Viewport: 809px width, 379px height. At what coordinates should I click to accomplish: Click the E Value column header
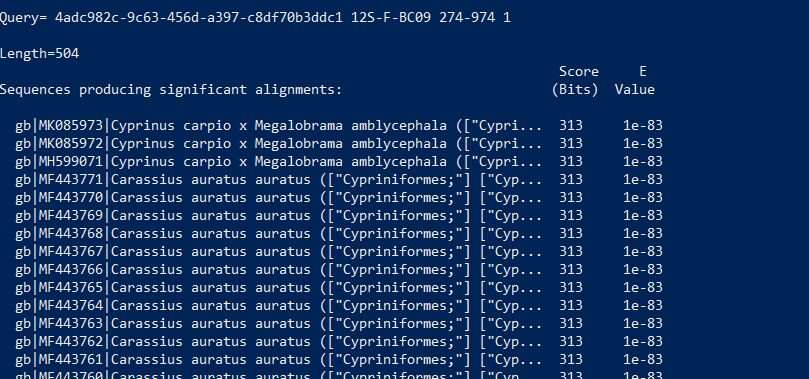pos(635,80)
